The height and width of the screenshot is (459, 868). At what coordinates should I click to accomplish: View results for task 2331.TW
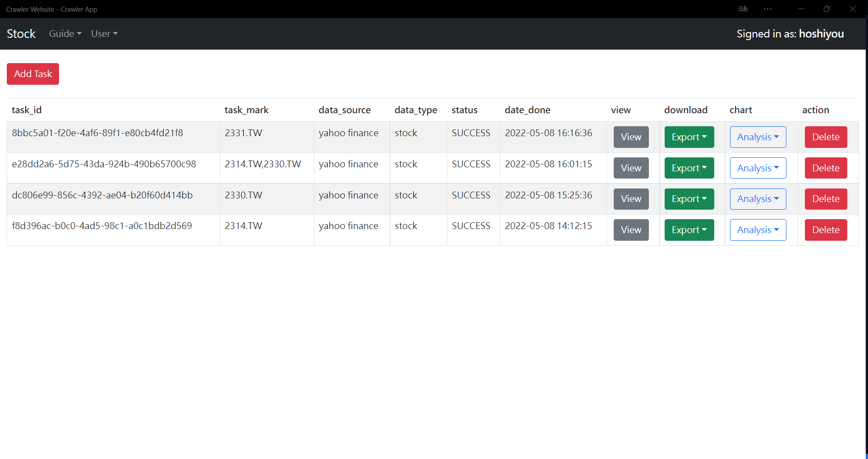coord(630,137)
